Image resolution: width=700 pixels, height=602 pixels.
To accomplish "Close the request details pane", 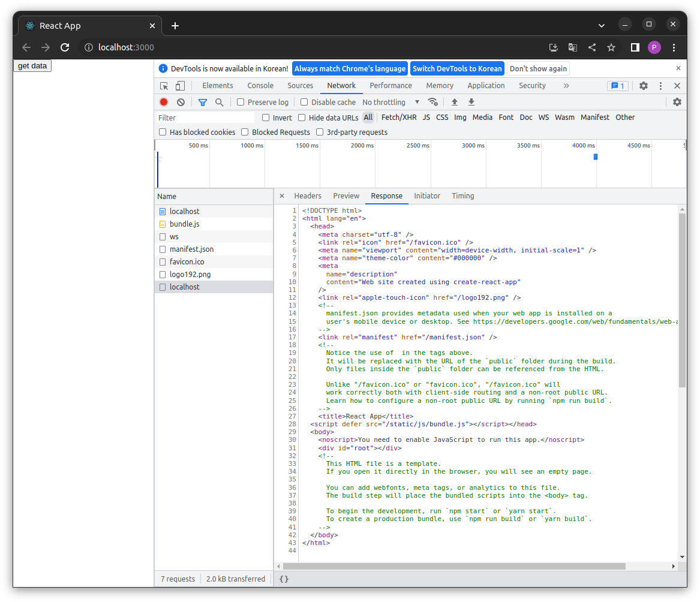I will pyautogui.click(x=282, y=196).
